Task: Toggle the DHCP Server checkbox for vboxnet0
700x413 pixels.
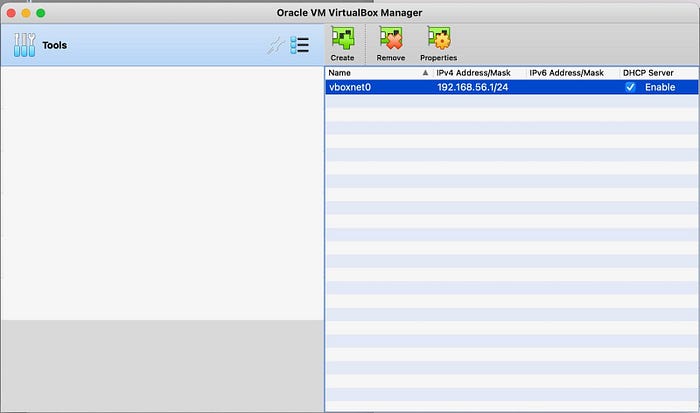Action: click(x=630, y=87)
